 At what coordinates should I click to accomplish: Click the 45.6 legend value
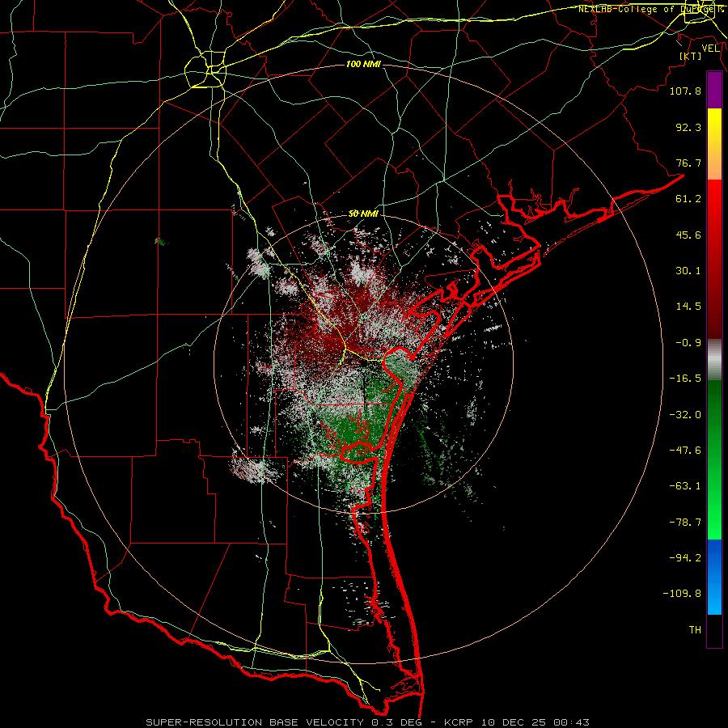pos(688,235)
